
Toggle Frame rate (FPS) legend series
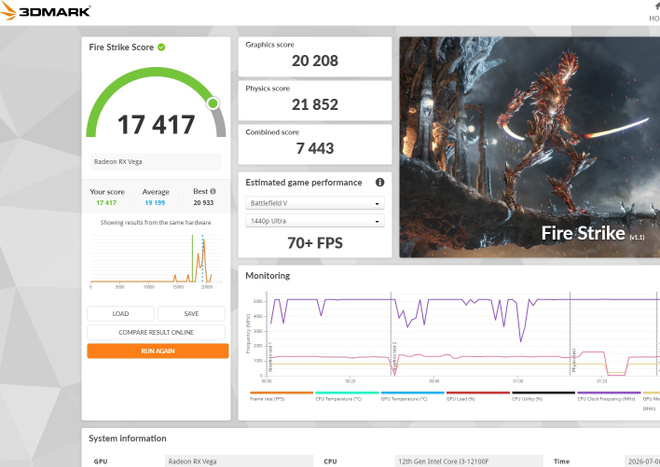[x=281, y=396]
